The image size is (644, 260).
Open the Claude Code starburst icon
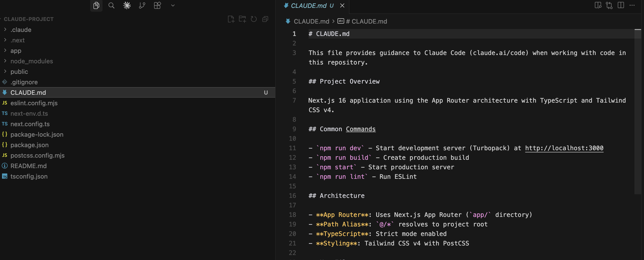127,5
